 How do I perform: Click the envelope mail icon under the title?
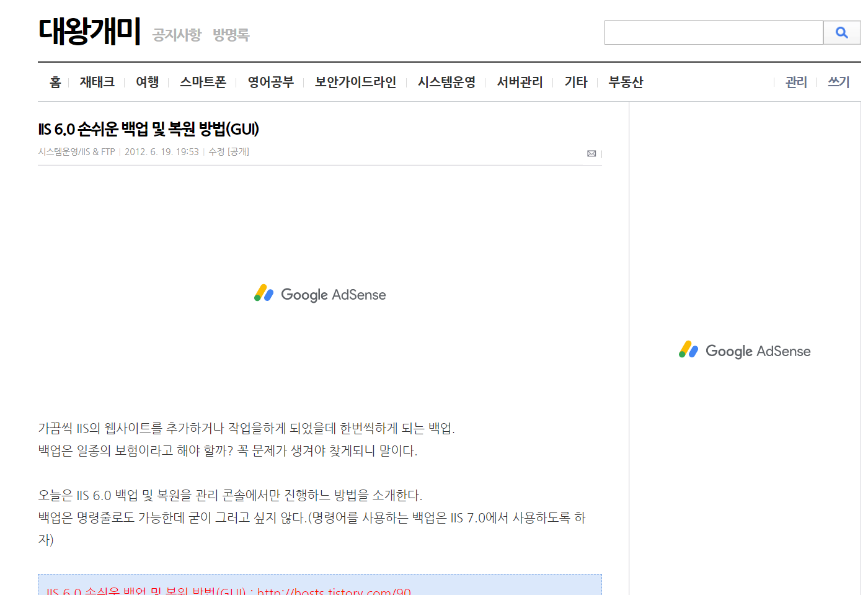(x=591, y=153)
